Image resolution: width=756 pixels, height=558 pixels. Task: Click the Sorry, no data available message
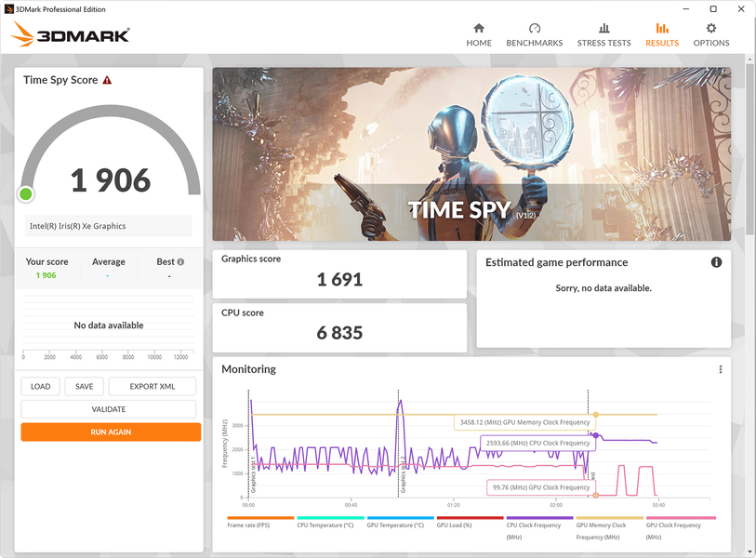coord(603,288)
